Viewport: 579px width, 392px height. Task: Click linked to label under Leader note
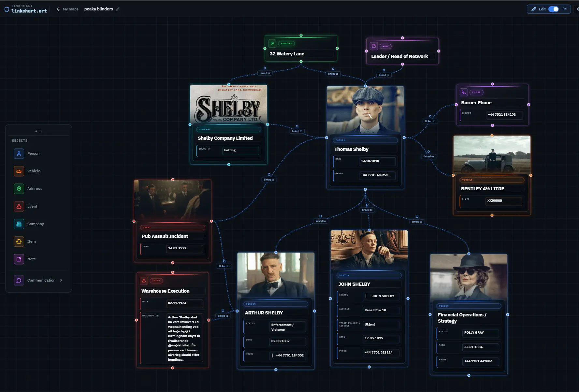point(384,75)
